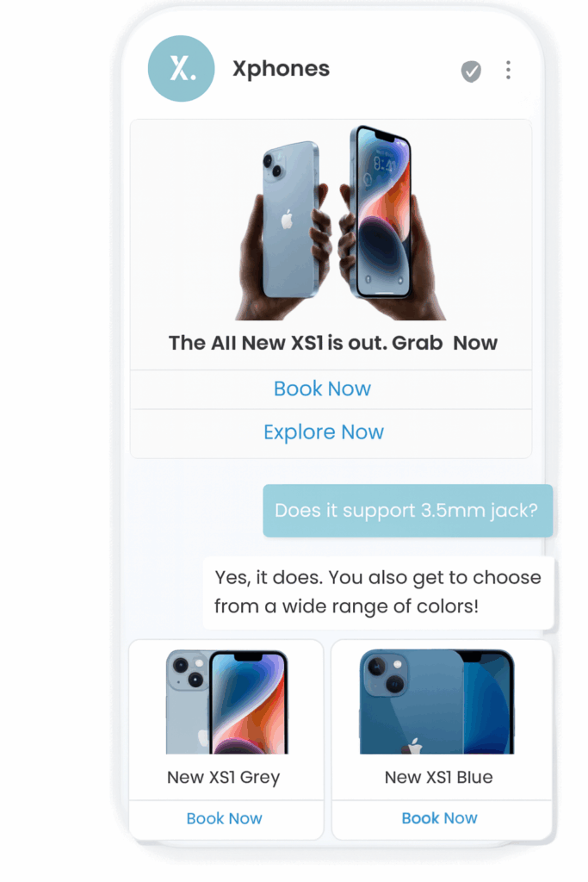588x882 pixels.
Task: Open the New XS1 Blue phone thumbnail
Action: [x=436, y=701]
